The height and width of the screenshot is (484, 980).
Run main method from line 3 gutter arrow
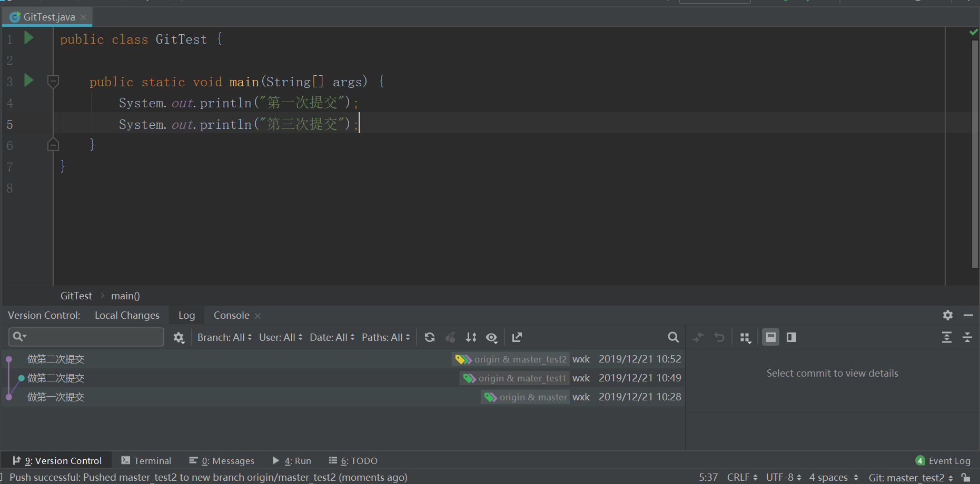[x=29, y=80]
